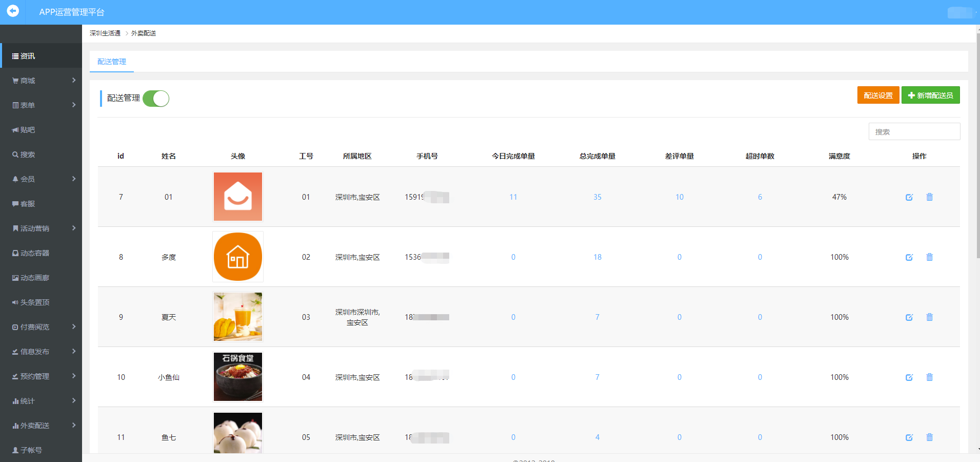Delete the row for 夏天
This screenshot has width=980, height=462.
coord(929,317)
